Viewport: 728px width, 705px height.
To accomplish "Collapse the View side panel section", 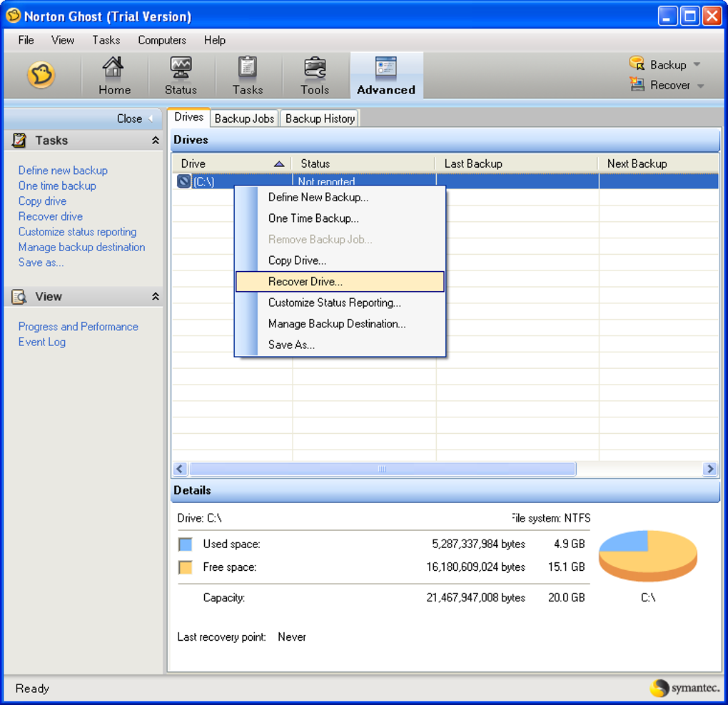I will point(156,296).
